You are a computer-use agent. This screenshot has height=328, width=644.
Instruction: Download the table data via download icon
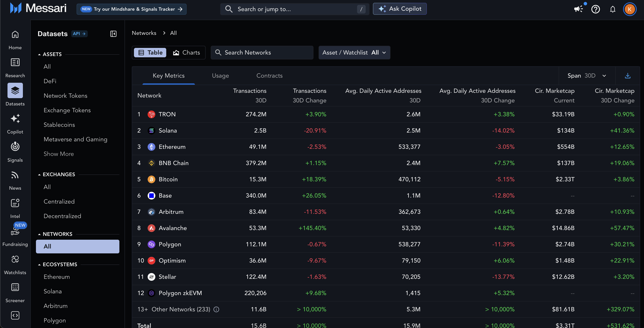pos(628,76)
